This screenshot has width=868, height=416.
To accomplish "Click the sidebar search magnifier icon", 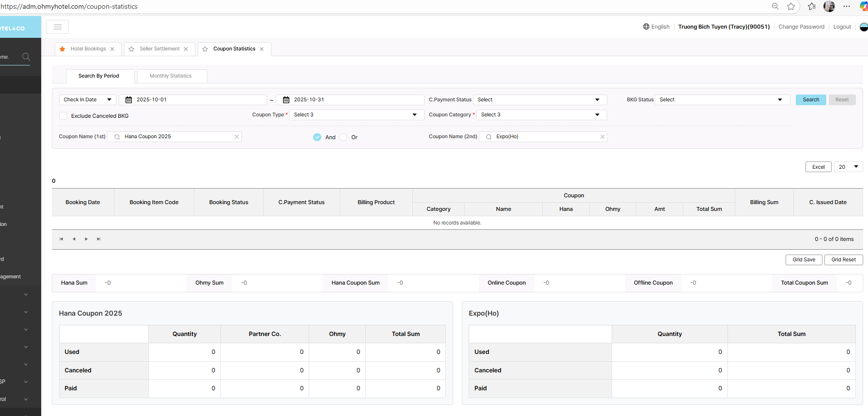I will point(26,57).
